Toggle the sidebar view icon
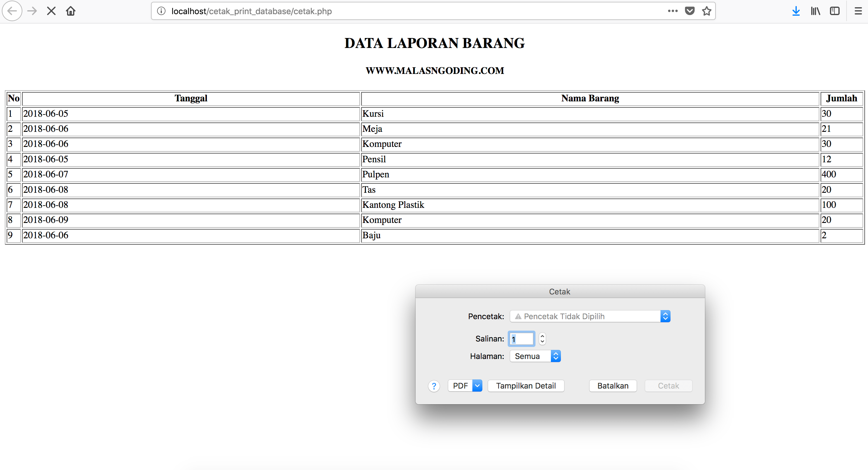 point(835,11)
